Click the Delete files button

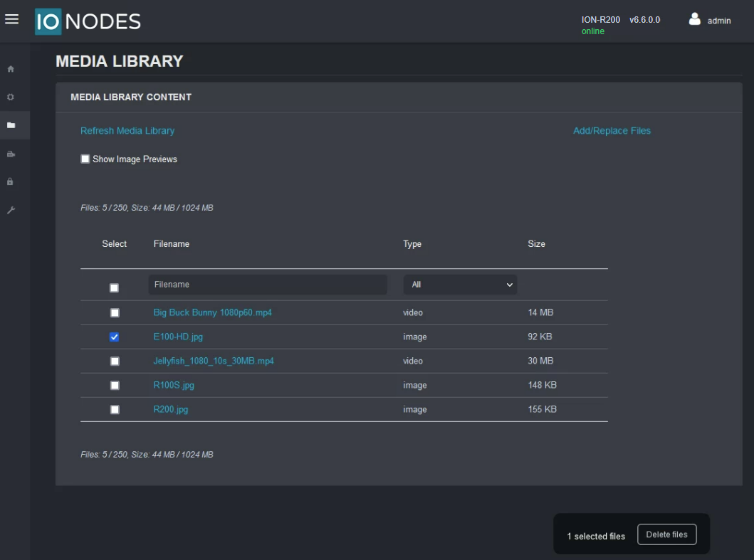pos(666,534)
